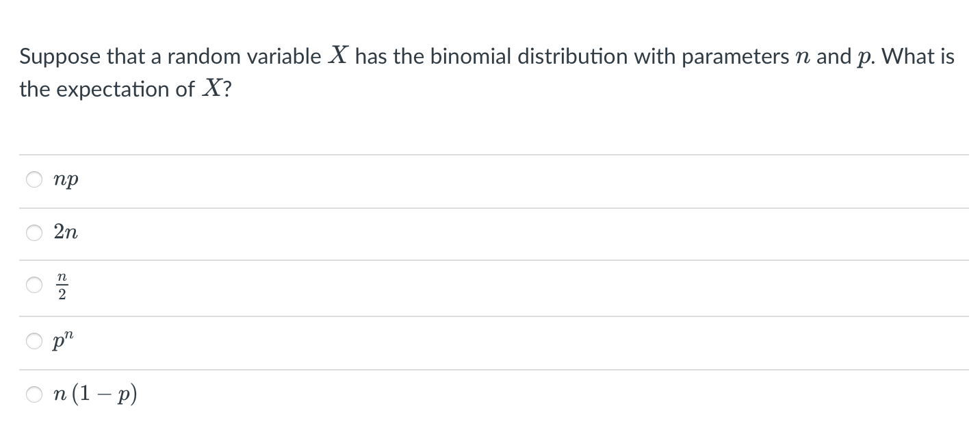Choose the 2n answer radio button
Screen dimensions: 980x441
click(34, 234)
